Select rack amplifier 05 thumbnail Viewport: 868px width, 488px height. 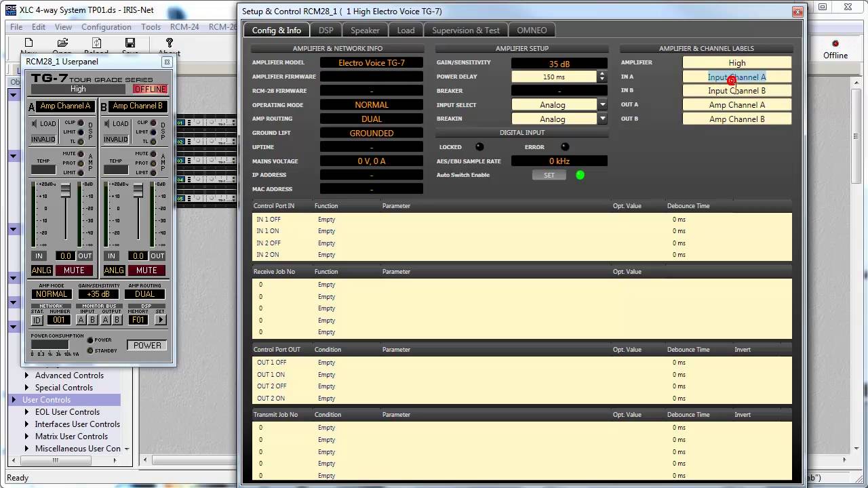coord(205,199)
